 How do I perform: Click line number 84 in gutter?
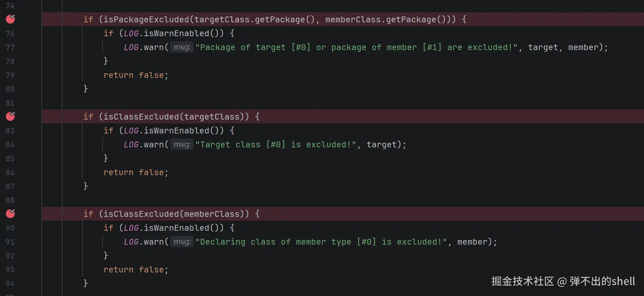pyautogui.click(x=10, y=144)
